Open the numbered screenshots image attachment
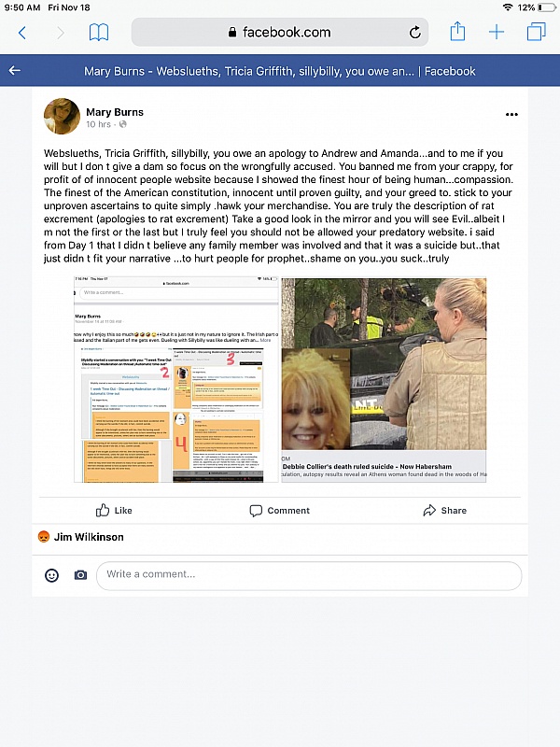This screenshot has height=747, width=560. coord(176,379)
